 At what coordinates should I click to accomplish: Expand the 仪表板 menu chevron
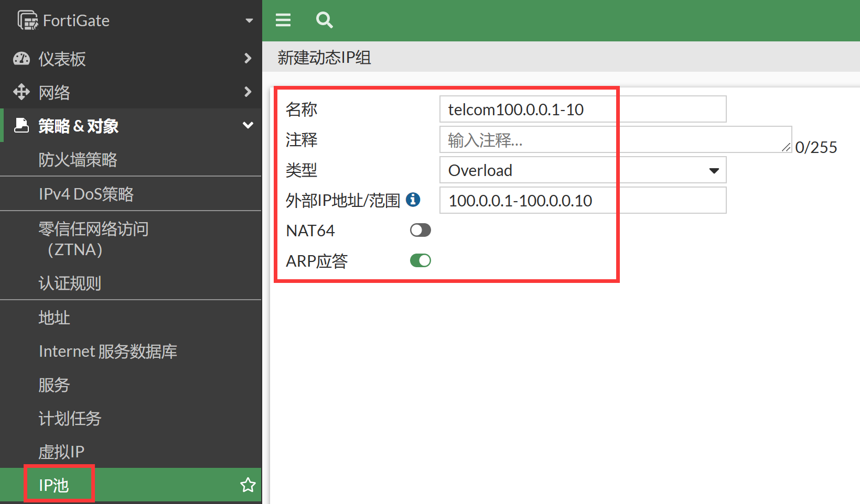pos(248,58)
